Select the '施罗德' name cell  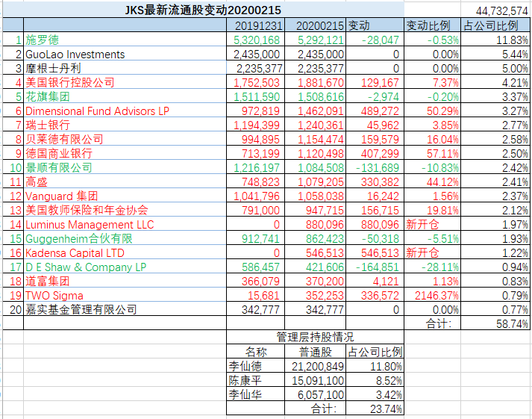tap(125, 40)
